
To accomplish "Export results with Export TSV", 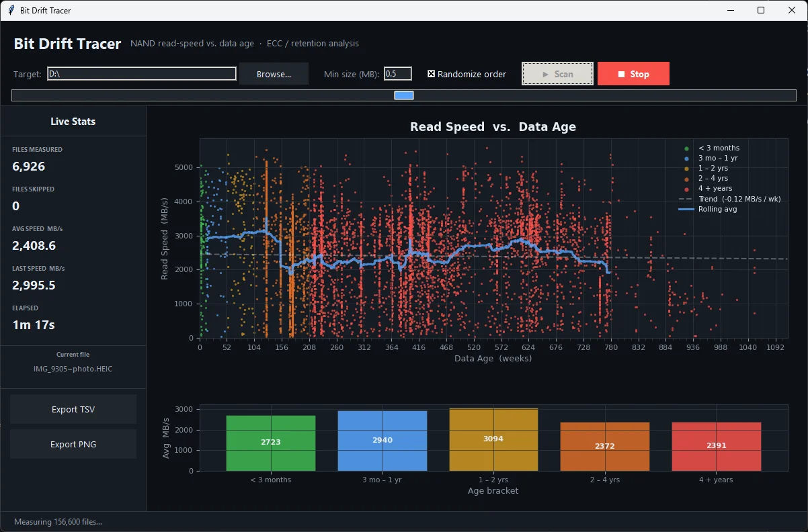I will [73, 409].
